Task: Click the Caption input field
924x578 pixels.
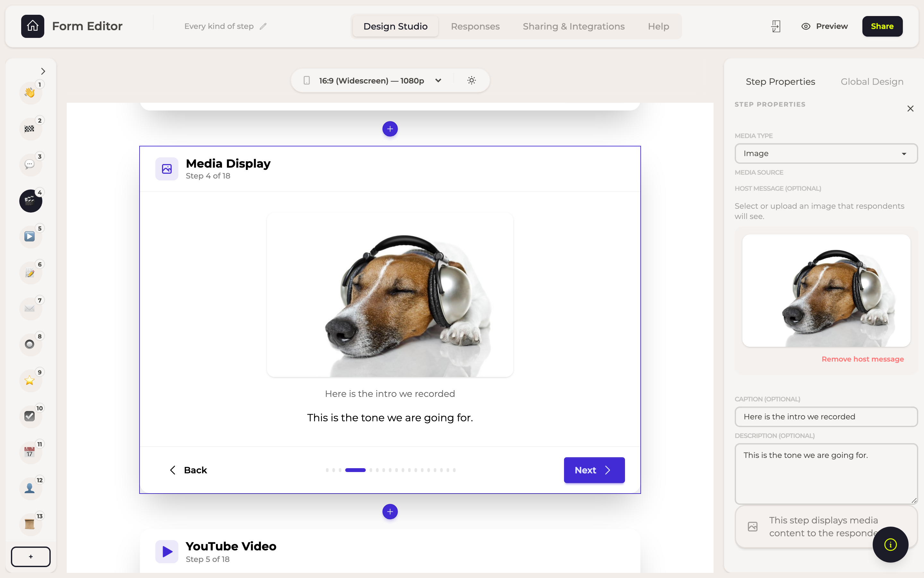Action: click(x=826, y=416)
